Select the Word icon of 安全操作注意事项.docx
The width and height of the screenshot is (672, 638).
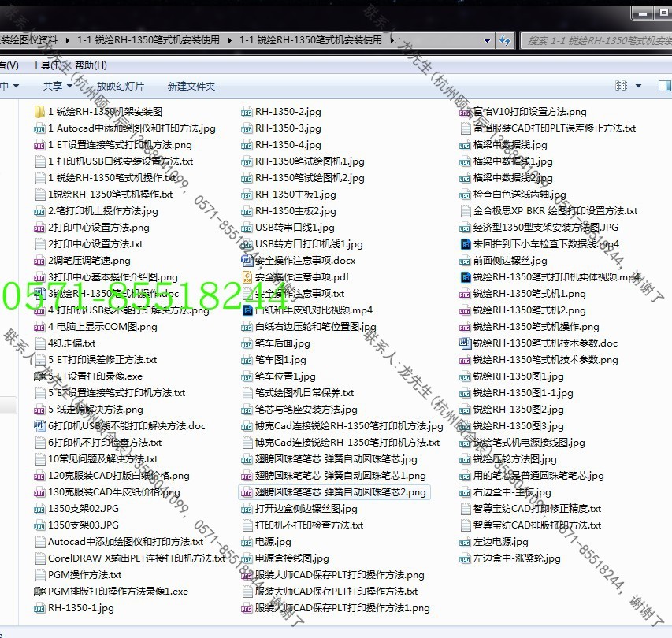[x=247, y=261]
